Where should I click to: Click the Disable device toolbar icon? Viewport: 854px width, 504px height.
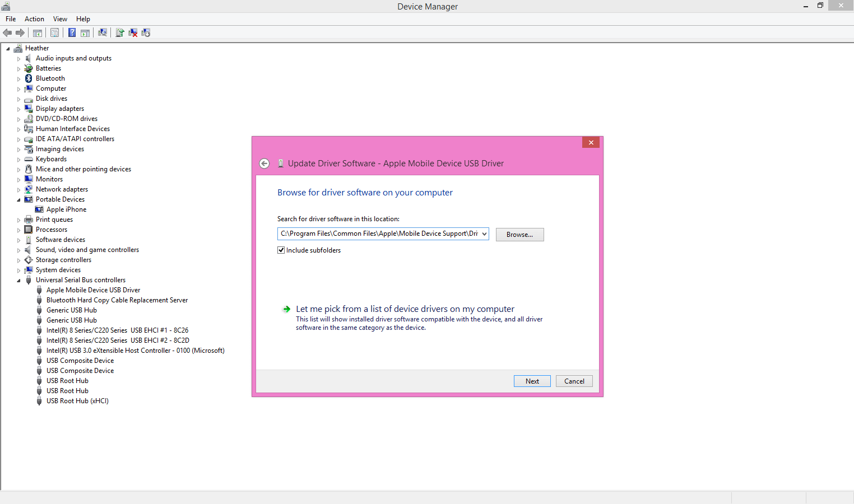point(146,32)
